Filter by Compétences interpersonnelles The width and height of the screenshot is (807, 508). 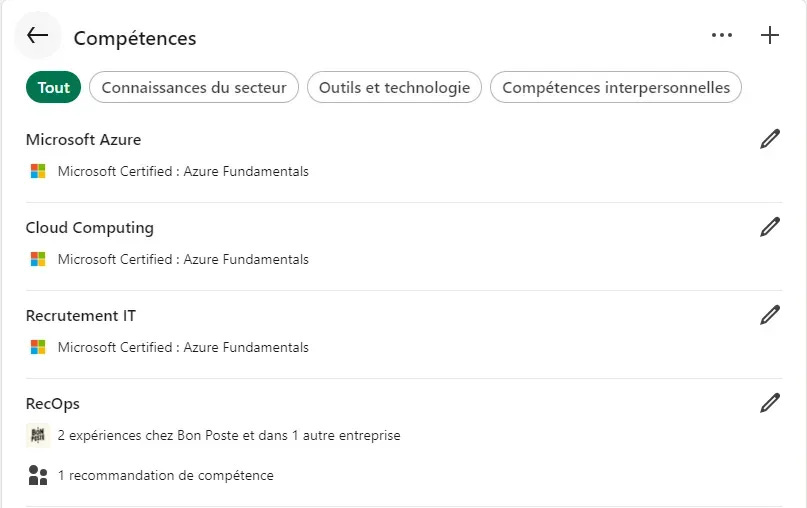pos(616,87)
